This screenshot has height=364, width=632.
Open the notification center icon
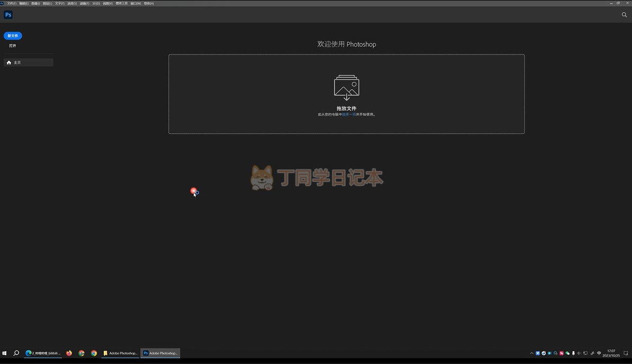click(626, 353)
